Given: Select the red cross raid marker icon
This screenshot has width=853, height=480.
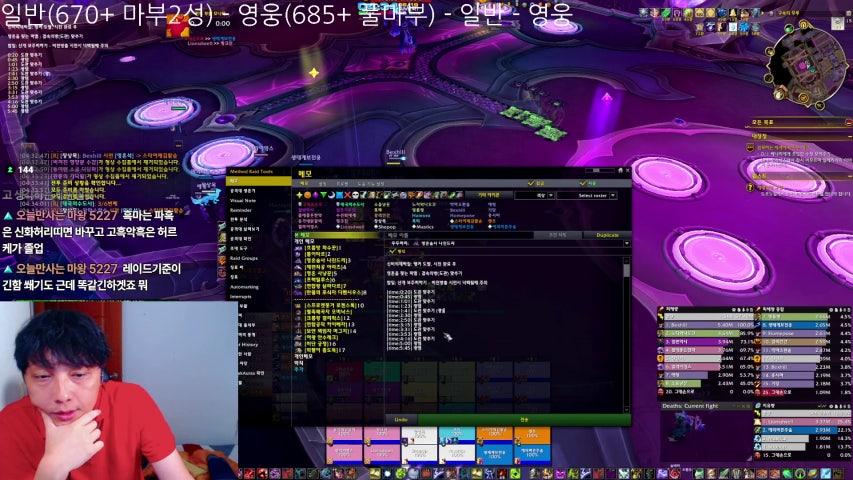Looking at the screenshot, I should 347,195.
